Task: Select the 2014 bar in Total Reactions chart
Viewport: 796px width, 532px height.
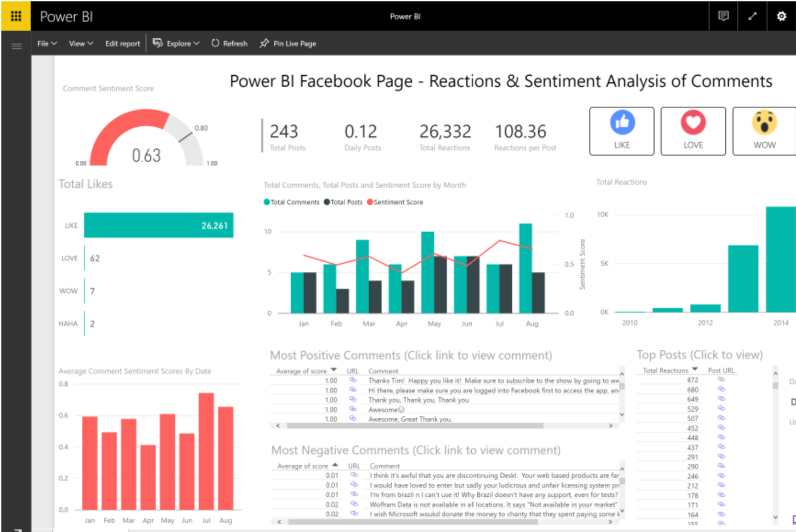Action: 780,260
